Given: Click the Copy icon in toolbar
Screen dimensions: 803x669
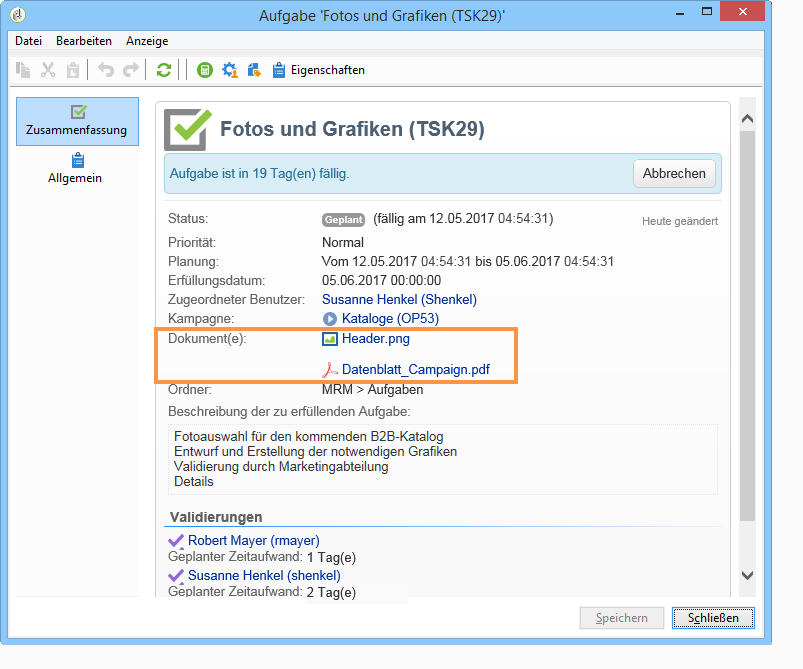Looking at the screenshot, I should (23, 70).
